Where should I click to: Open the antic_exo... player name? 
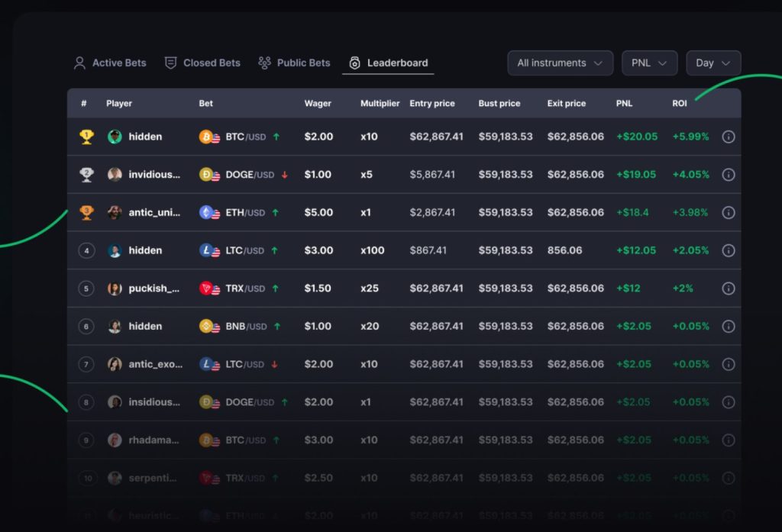[156, 364]
